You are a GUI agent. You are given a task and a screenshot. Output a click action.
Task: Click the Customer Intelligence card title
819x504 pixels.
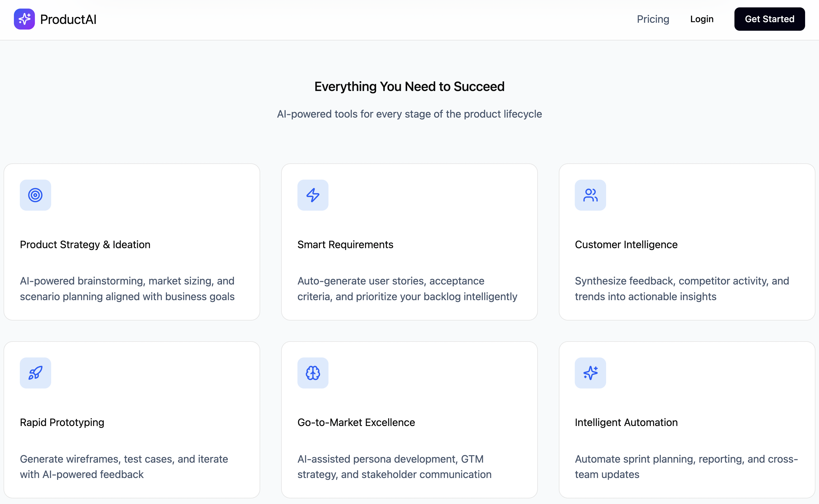(626, 244)
